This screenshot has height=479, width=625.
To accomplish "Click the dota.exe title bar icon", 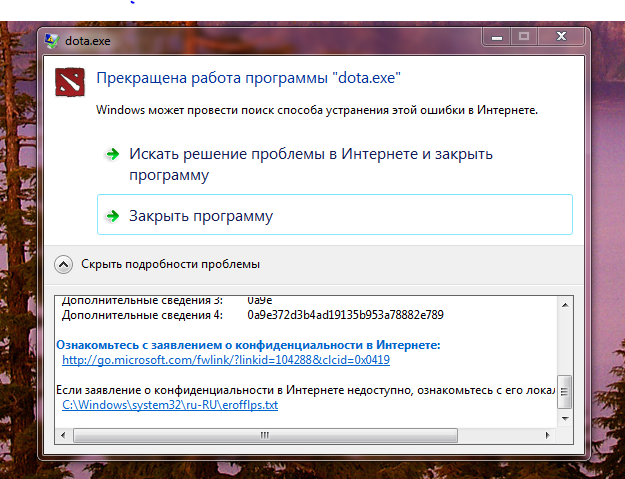I will tap(51, 41).
